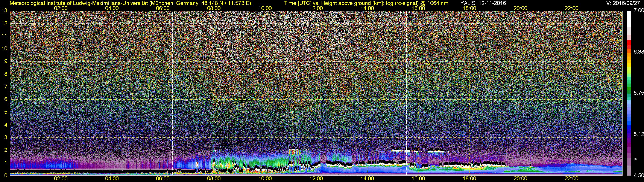The height and width of the screenshot is (182, 644).
Task: Click the 08:00 label on the top time axis
Action: (214, 8)
